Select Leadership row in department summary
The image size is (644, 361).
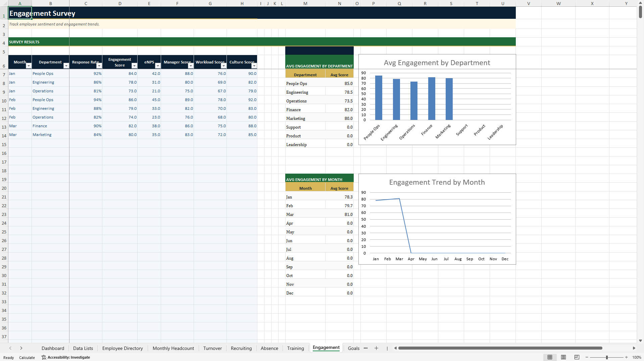319,145
